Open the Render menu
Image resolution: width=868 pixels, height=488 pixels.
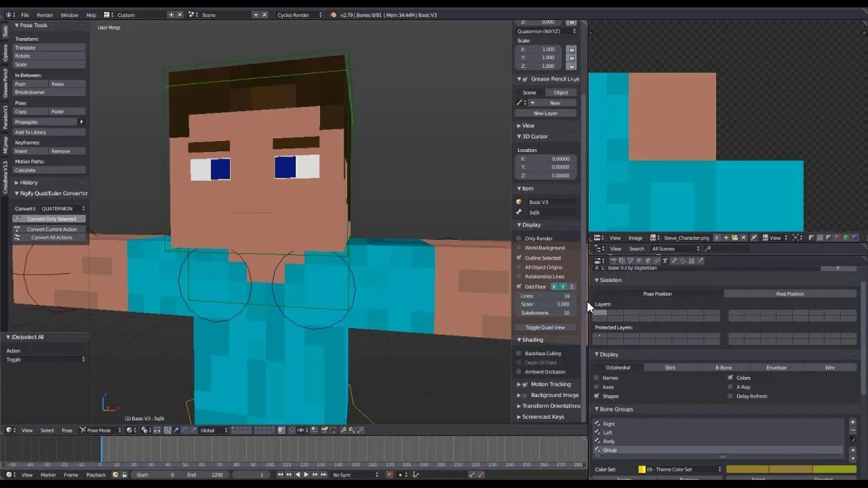click(45, 15)
